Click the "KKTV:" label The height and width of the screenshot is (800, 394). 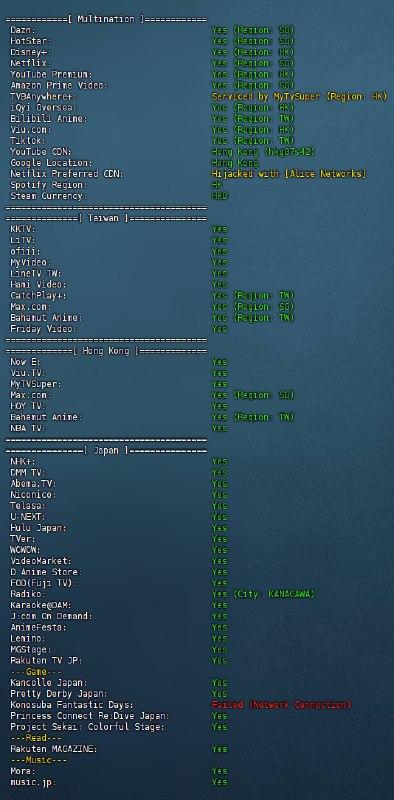point(23,229)
